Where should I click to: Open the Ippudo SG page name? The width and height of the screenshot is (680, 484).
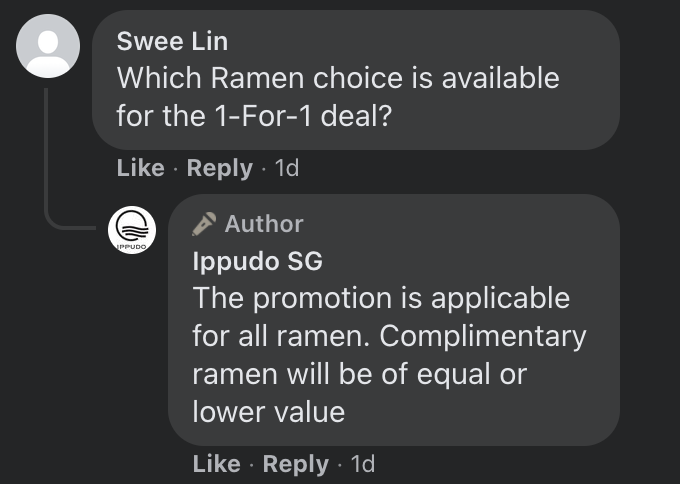(x=257, y=262)
